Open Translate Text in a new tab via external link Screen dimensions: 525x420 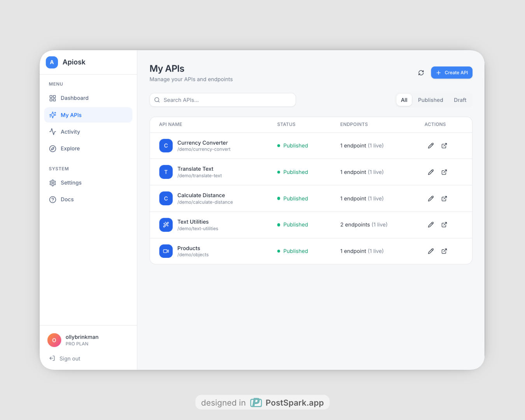click(x=444, y=172)
